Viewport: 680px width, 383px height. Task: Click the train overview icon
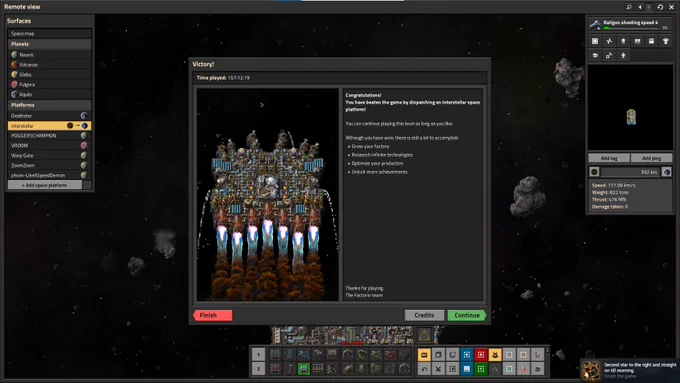point(651,41)
